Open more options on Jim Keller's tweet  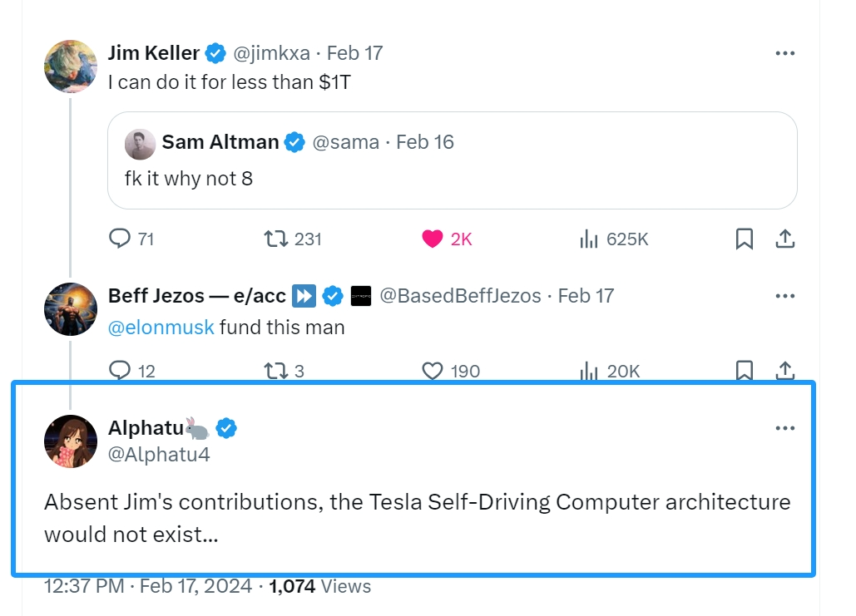[x=784, y=53]
